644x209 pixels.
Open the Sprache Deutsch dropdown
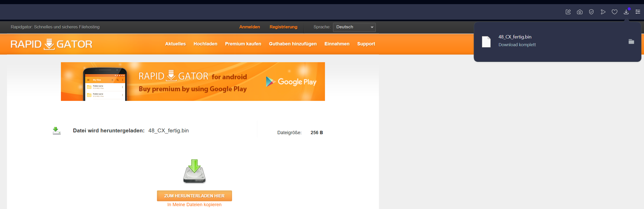[x=354, y=27]
